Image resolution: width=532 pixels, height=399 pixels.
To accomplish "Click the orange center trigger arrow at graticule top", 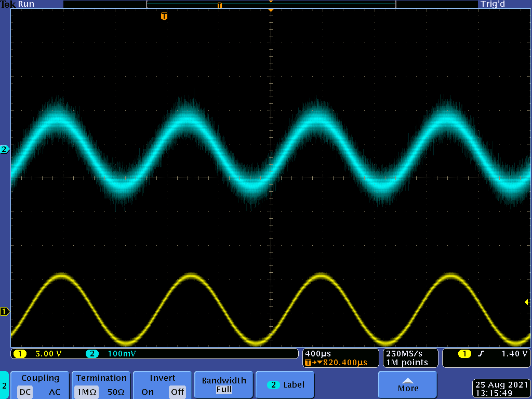I will click(x=271, y=10).
